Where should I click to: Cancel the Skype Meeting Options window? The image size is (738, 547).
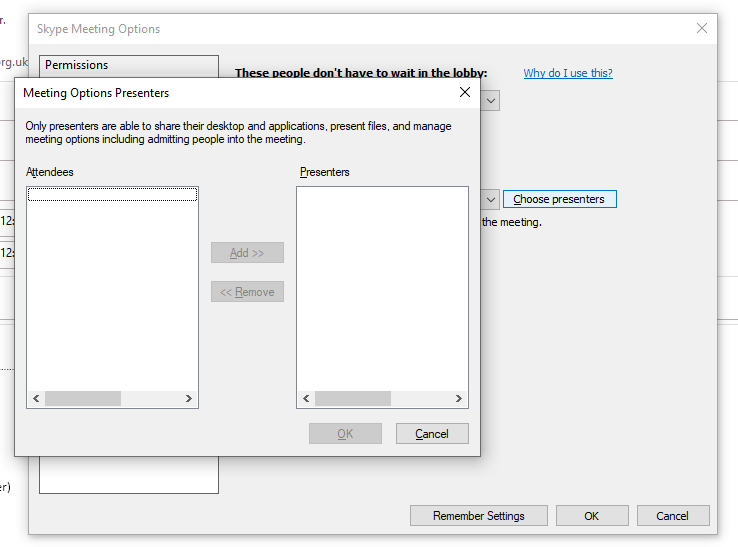673,516
